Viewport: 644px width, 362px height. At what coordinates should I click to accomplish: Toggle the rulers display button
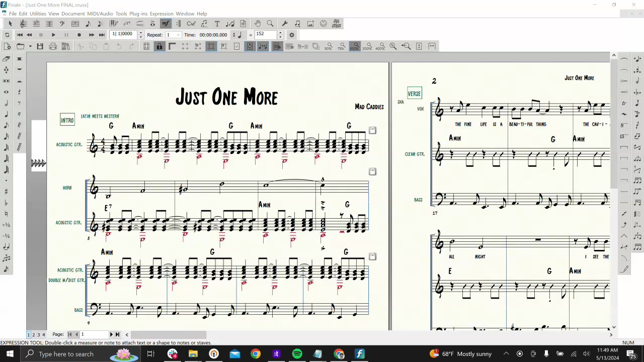(172, 46)
